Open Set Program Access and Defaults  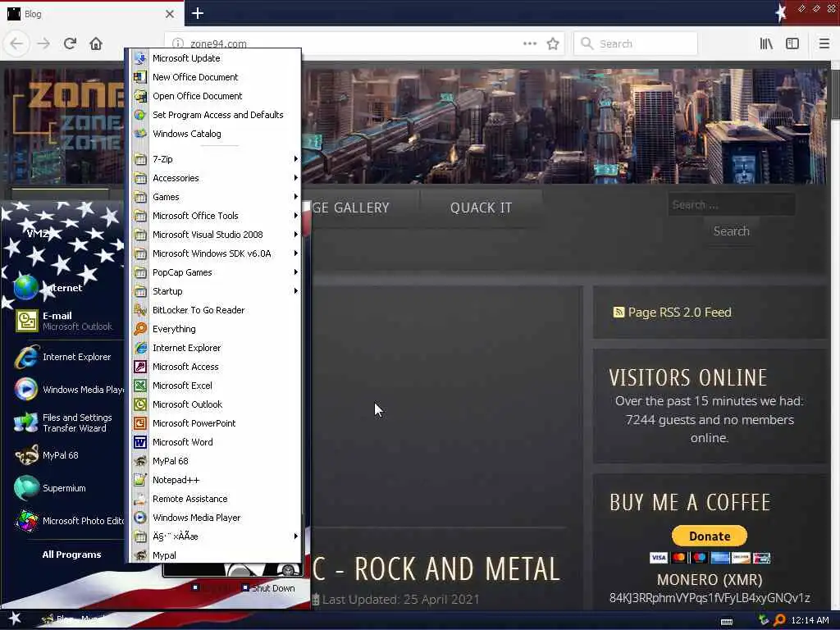pyautogui.click(x=216, y=115)
